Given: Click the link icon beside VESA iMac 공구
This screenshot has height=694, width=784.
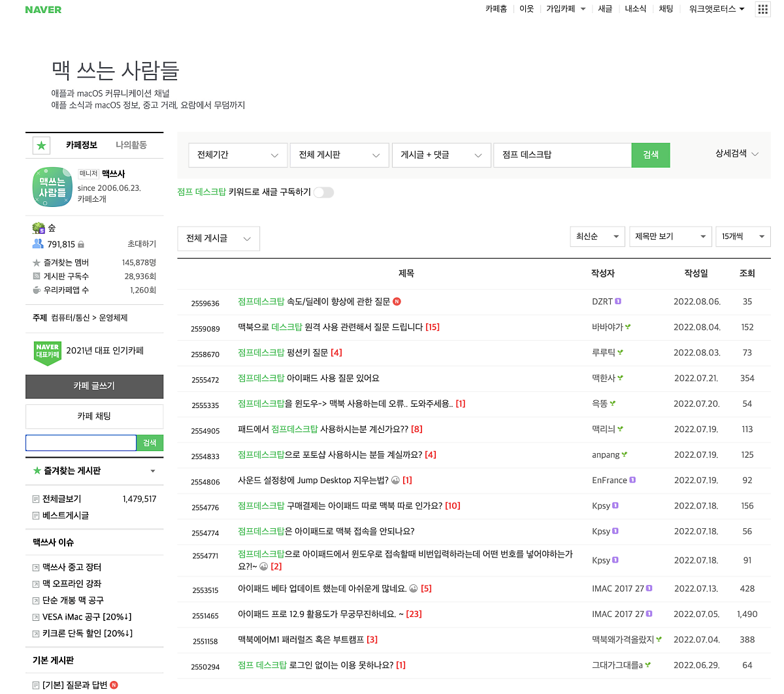Looking at the screenshot, I should click(x=36, y=617).
